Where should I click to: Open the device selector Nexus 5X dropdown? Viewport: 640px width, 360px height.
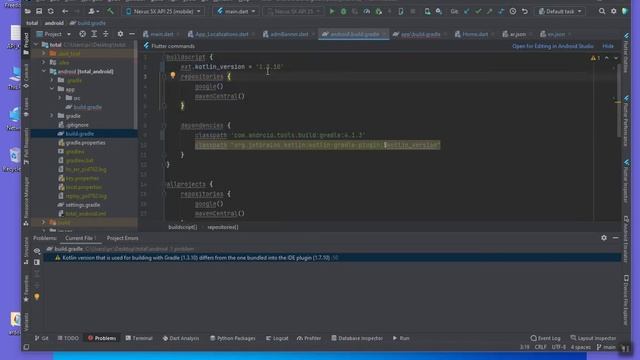click(x=163, y=11)
